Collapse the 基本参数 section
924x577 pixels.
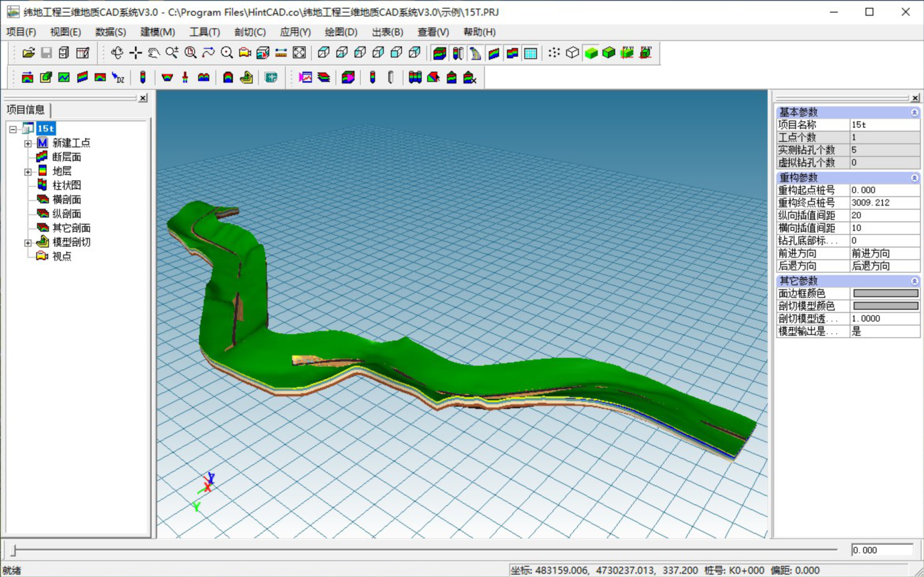click(x=914, y=112)
